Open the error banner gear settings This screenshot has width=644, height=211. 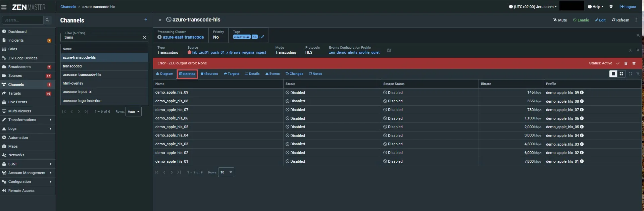pyautogui.click(x=634, y=63)
